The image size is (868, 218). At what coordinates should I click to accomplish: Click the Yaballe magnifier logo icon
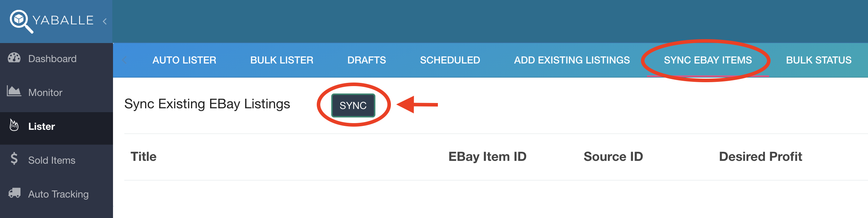click(21, 21)
